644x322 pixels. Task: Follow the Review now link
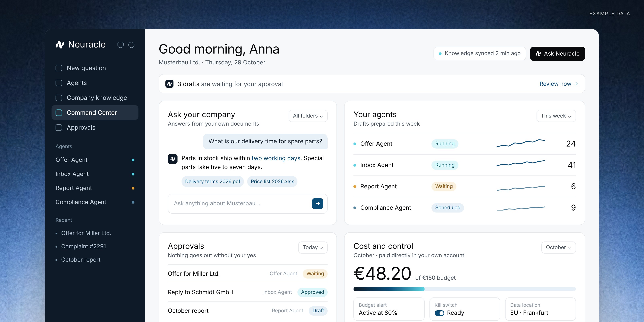558,84
